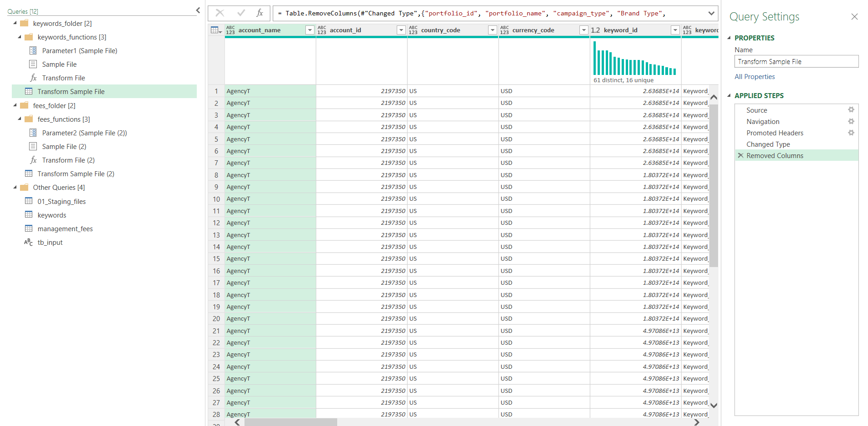Viewport: 868px width, 426px height.
Task: Click the ABC 123 data type icon on account_id
Action: (322, 30)
